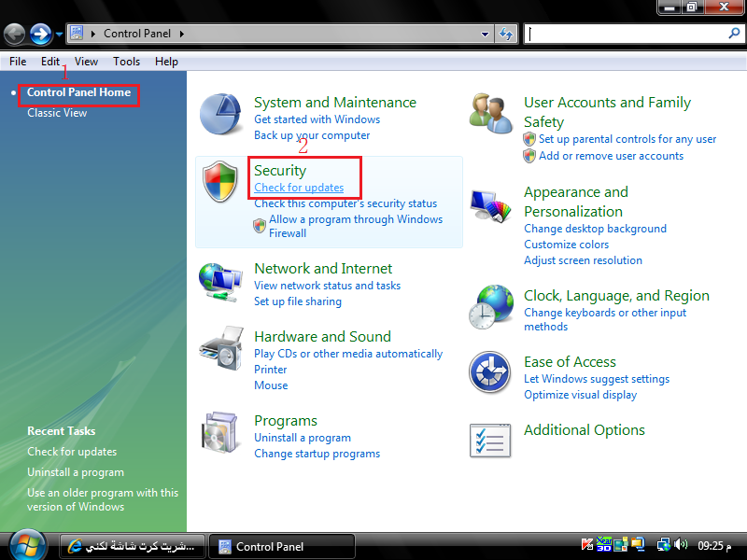Click Allow a program through Windows Firewall
Image resolution: width=747 pixels, height=560 pixels.
[356, 226]
